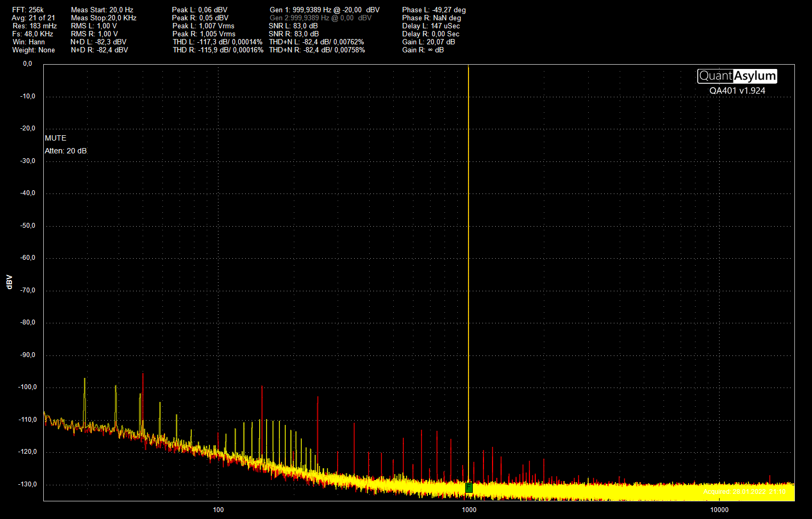Select the 'Avg: 21 of 21' readout
The height and width of the screenshot is (519, 812).
(34, 18)
